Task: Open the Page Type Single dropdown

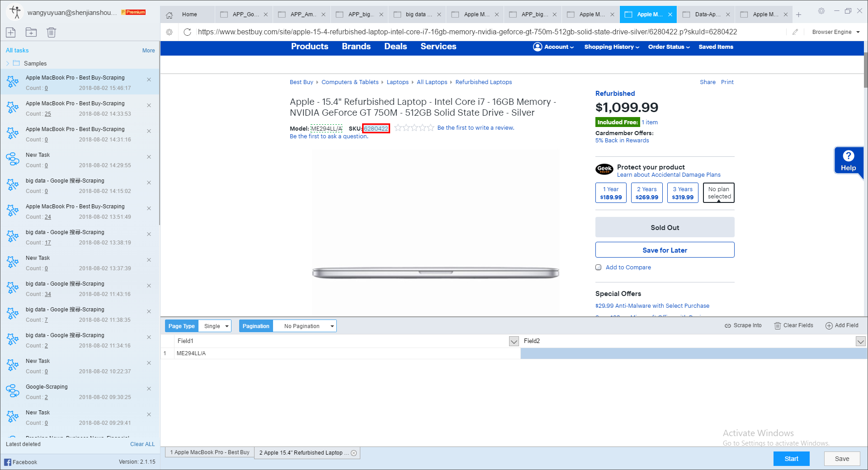Action: point(215,326)
